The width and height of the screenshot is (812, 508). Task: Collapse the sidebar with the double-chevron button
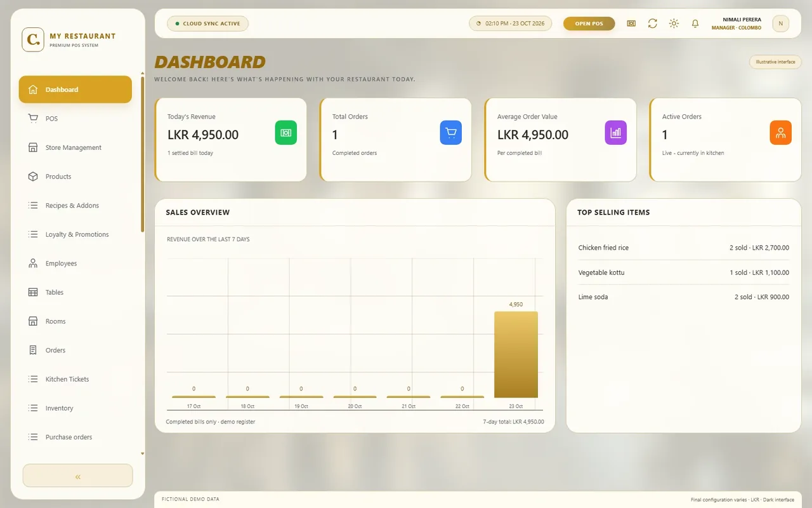coord(77,476)
